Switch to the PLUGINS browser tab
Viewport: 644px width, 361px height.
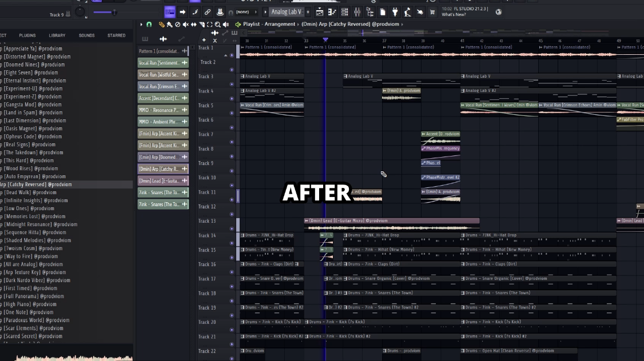[x=27, y=35]
